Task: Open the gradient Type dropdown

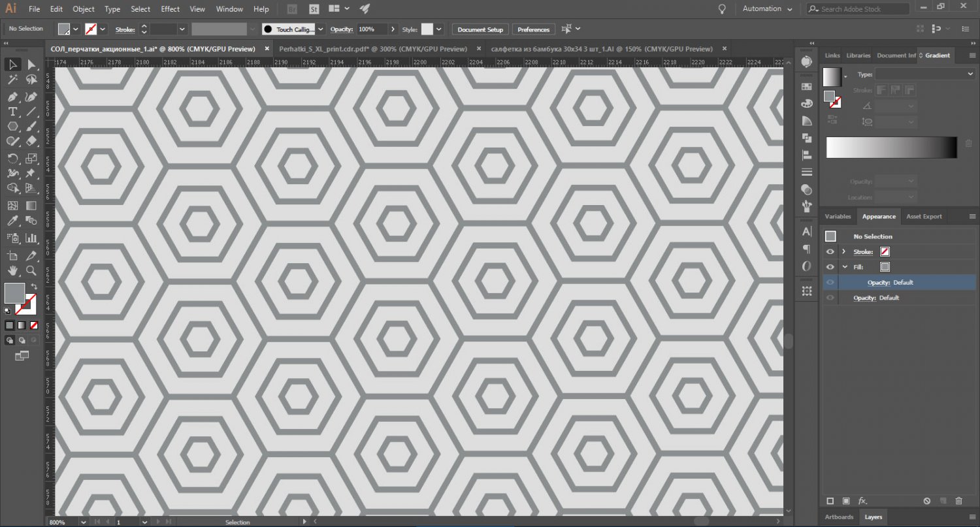Action: (924, 74)
